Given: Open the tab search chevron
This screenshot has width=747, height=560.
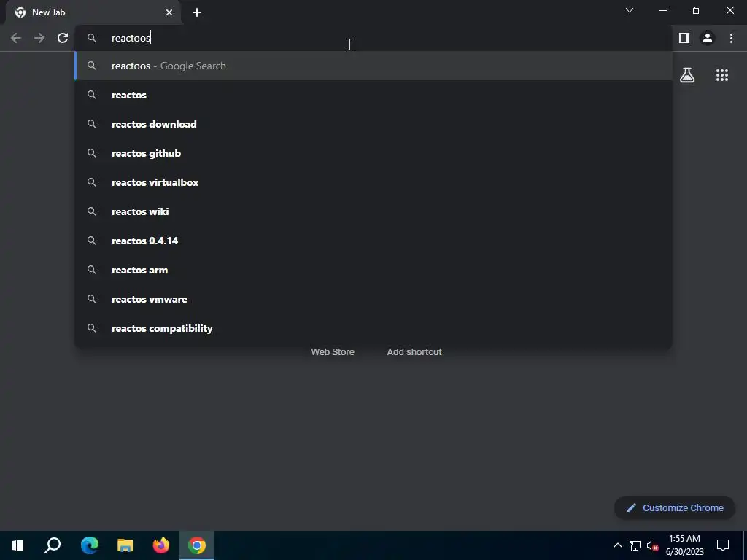Looking at the screenshot, I should tap(630, 10).
